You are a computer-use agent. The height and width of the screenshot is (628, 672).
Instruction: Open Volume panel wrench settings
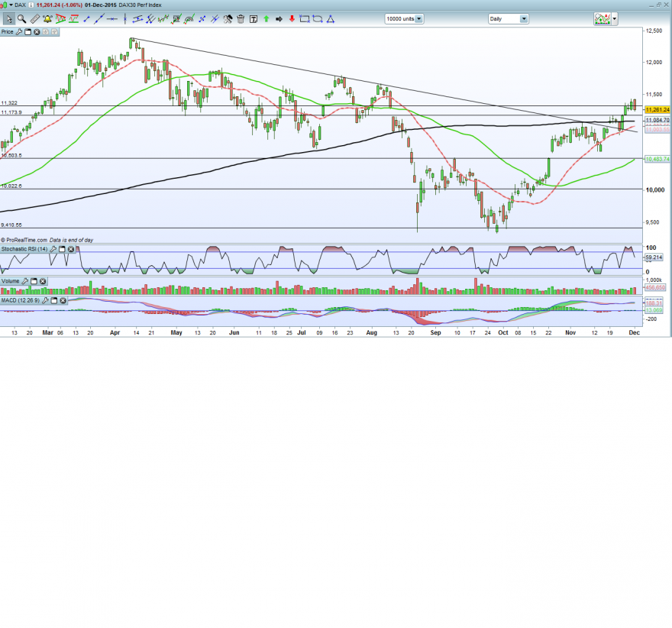pyautogui.click(x=25, y=281)
